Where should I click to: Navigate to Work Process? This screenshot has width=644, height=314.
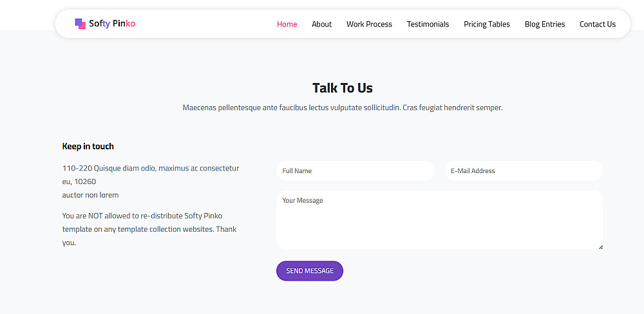coord(369,24)
